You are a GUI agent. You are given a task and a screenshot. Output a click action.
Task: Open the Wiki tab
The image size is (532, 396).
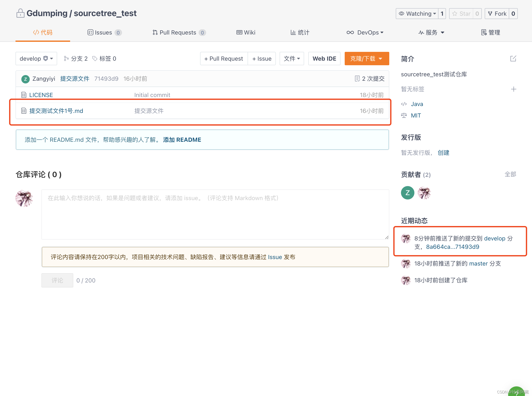tap(246, 33)
